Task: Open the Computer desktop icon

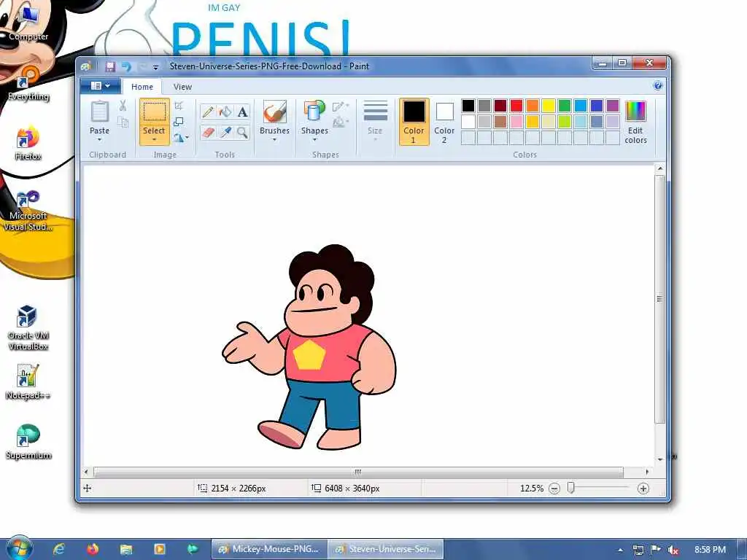Action: tap(28, 24)
